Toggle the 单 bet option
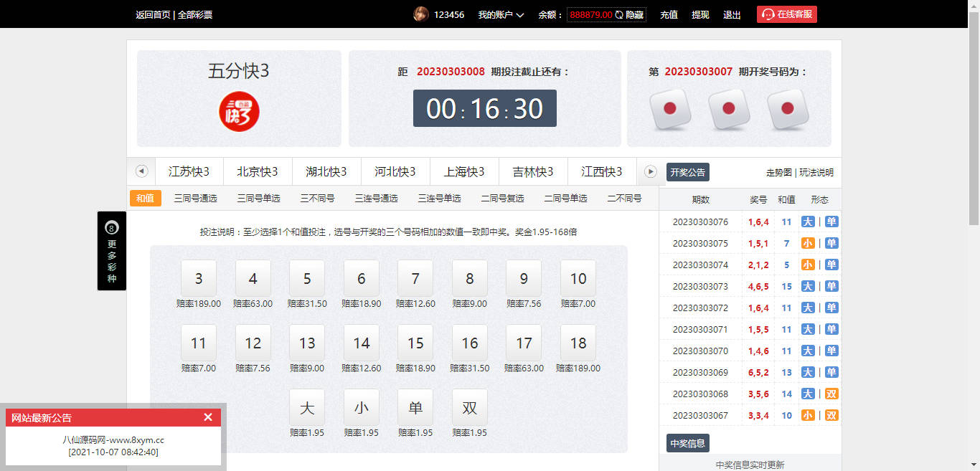980x471 pixels. [x=415, y=407]
